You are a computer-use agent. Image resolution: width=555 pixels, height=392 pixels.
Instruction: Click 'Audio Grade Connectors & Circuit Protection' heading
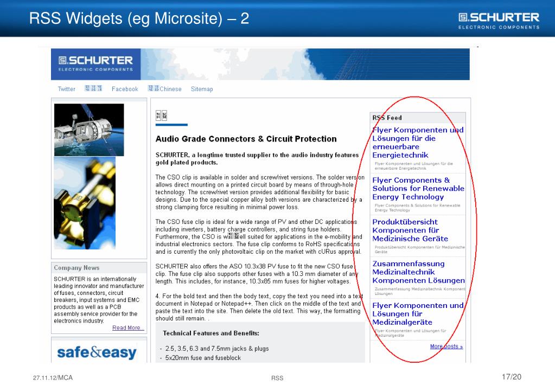(246, 139)
